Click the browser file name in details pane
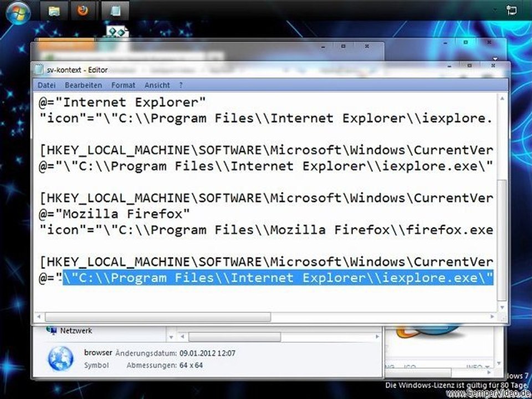 pyautogui.click(x=98, y=352)
